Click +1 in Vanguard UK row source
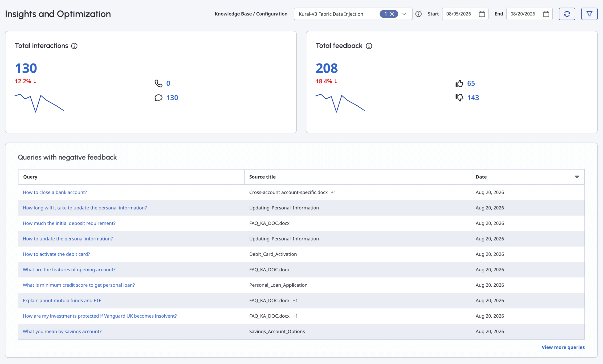The height and width of the screenshot is (364, 603). (295, 316)
